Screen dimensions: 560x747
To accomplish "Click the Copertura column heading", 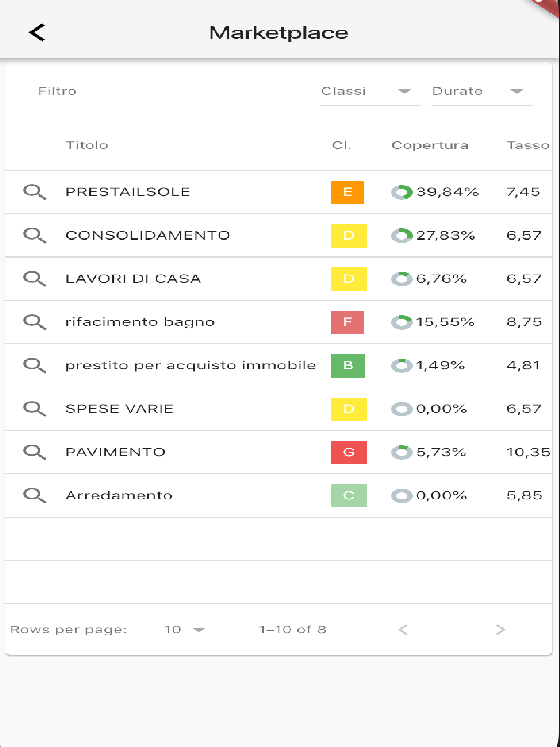I will coord(429,145).
